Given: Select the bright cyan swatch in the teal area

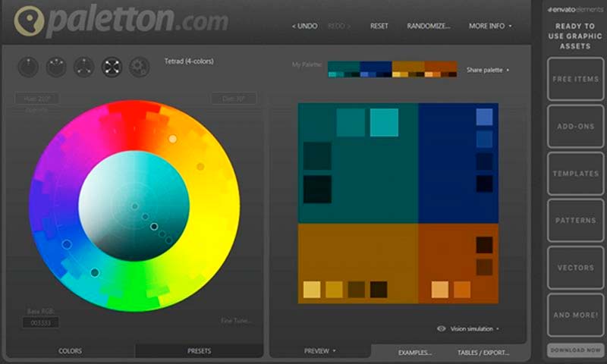Looking at the screenshot, I should coord(384,122).
